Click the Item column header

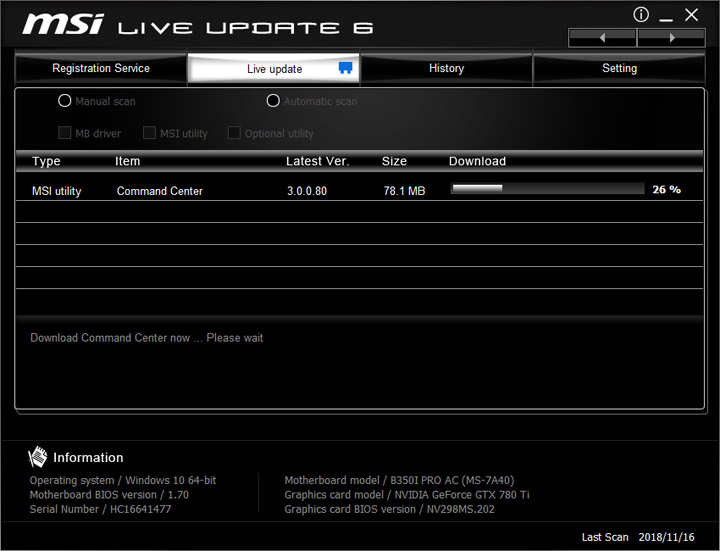click(x=127, y=161)
